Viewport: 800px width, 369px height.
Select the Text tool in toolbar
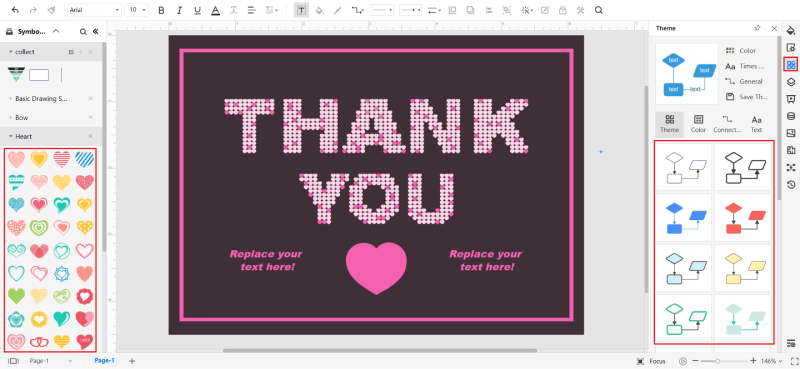[x=302, y=10]
